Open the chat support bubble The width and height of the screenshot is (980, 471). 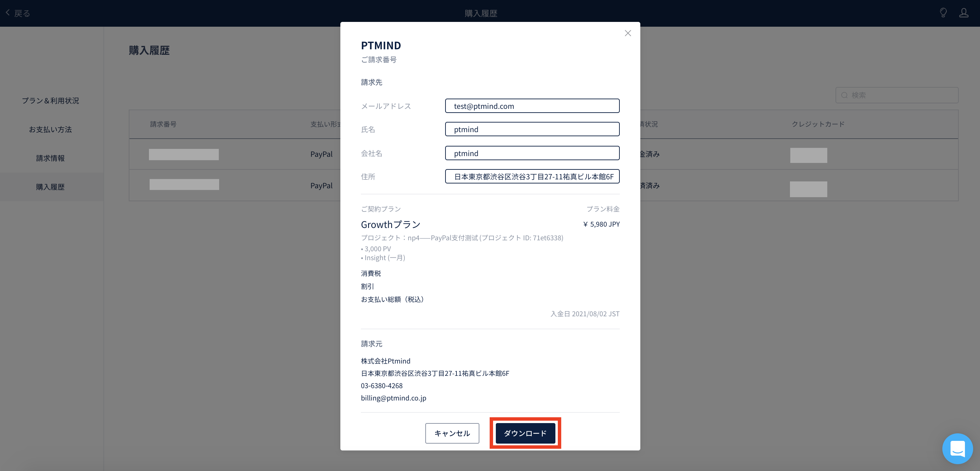click(957, 448)
